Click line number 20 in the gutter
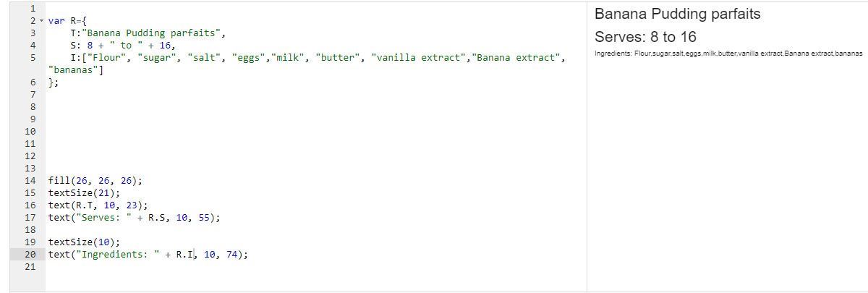This screenshot has height=293, width=868. tap(30, 255)
